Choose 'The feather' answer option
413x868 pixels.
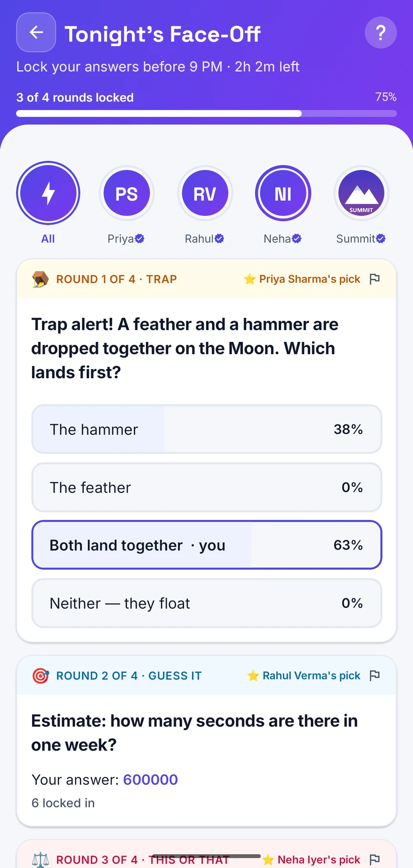tap(206, 487)
